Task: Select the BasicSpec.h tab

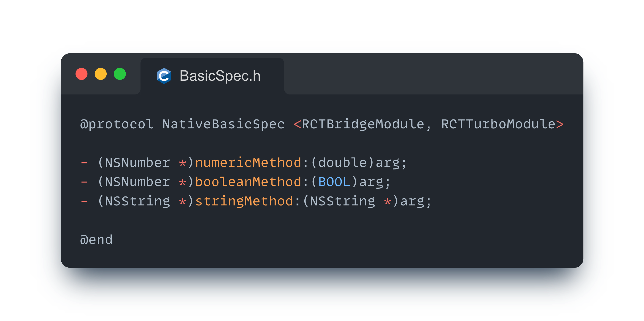Action: [220, 76]
